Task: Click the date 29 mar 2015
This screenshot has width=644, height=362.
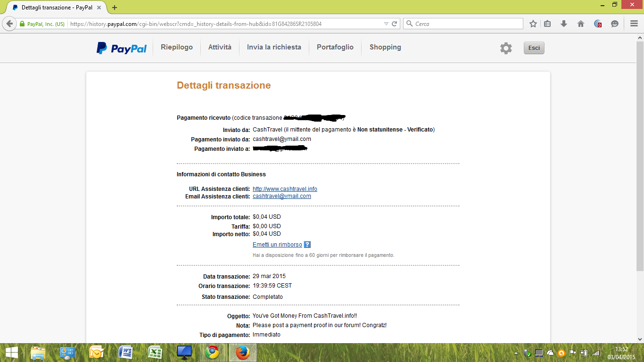Action: coord(269,276)
